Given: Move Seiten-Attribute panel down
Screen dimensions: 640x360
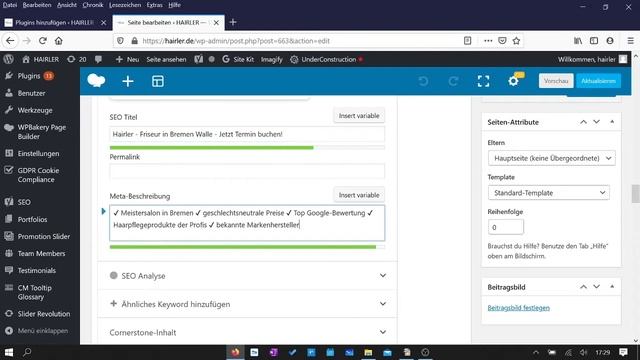Looking at the screenshot, I should tap(596, 122).
